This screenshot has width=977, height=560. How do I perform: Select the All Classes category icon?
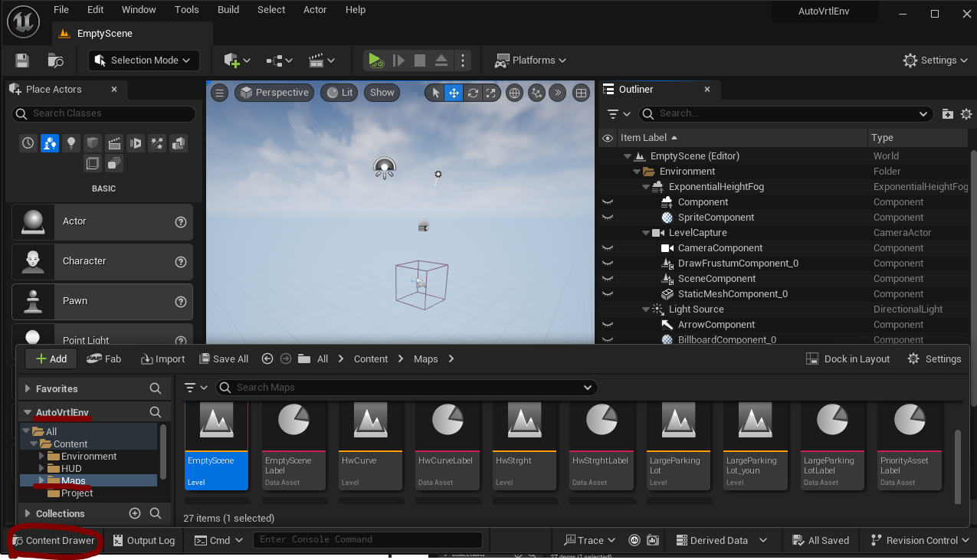(114, 163)
